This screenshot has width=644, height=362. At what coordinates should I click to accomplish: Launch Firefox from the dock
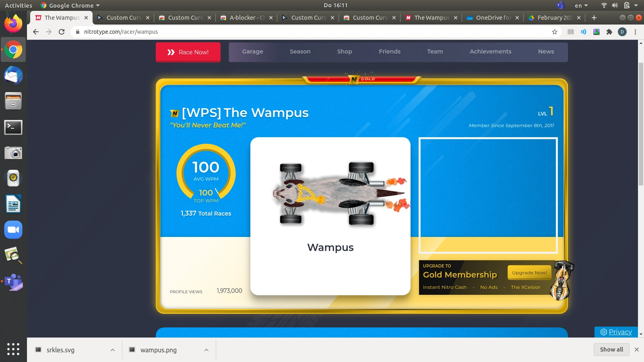point(13,24)
